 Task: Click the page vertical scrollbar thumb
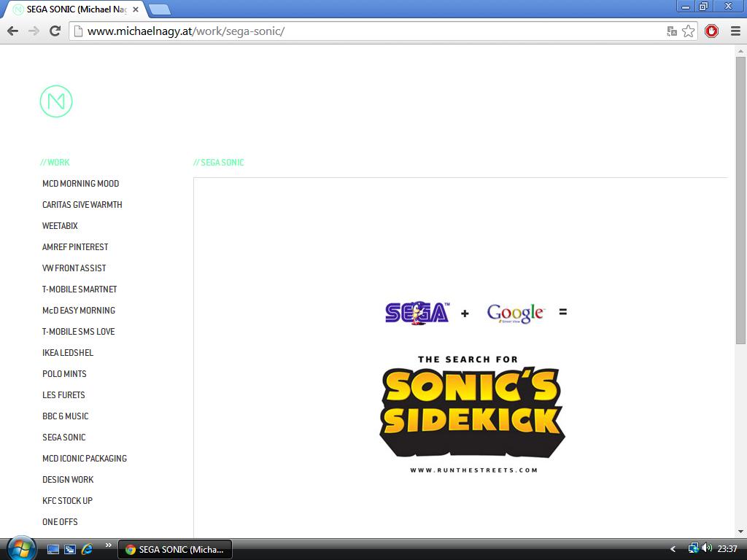tap(740, 200)
